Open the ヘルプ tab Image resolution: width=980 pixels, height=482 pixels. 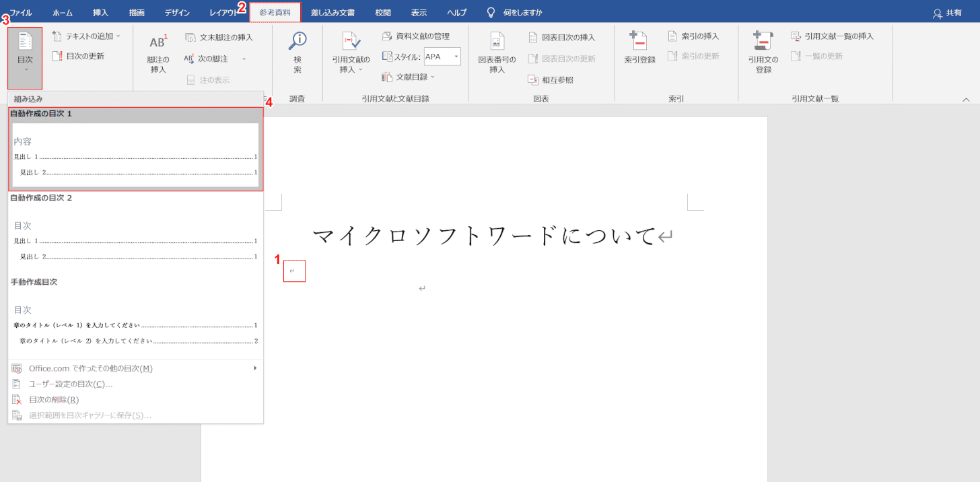tap(457, 13)
